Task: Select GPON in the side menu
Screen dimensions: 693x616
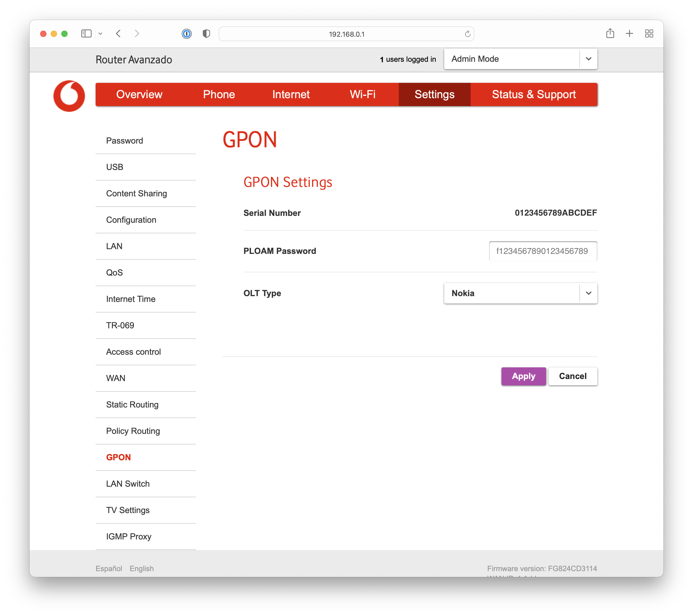Action: click(146, 457)
